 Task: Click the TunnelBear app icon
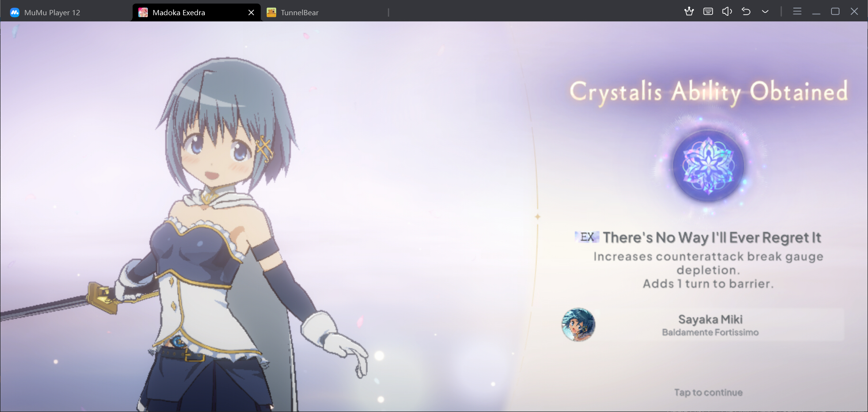271,12
